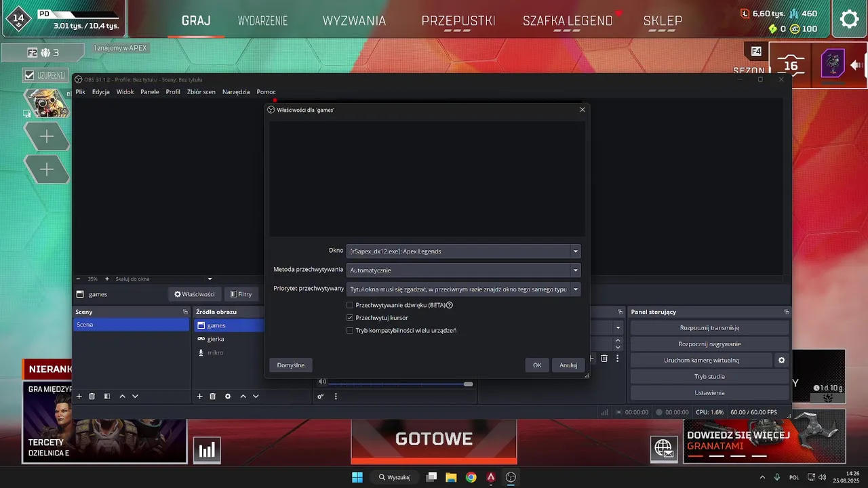Open scene transition type dropdown arrow
Image resolution: width=868 pixels, height=488 pixels.
[x=618, y=328]
